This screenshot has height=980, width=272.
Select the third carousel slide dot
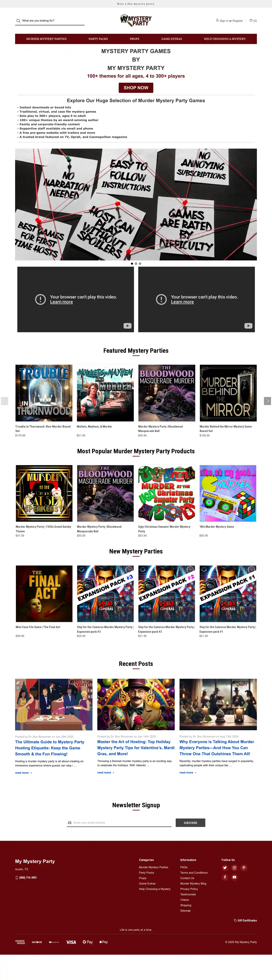click(140, 264)
